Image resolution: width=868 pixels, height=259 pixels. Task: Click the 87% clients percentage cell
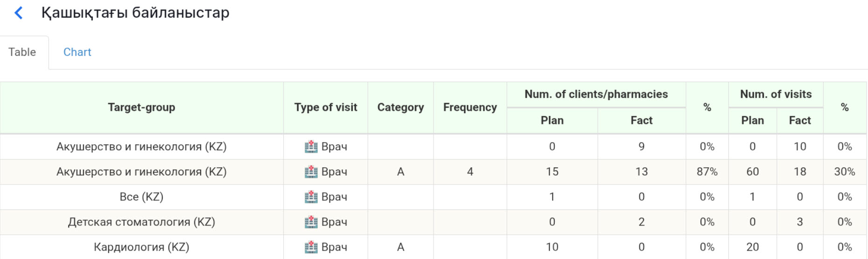707,172
